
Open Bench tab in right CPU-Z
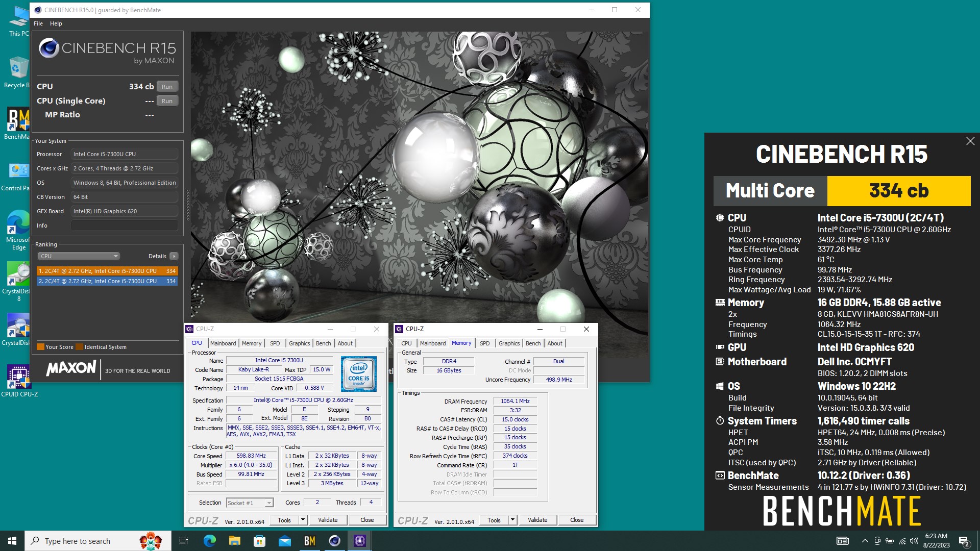click(x=533, y=343)
